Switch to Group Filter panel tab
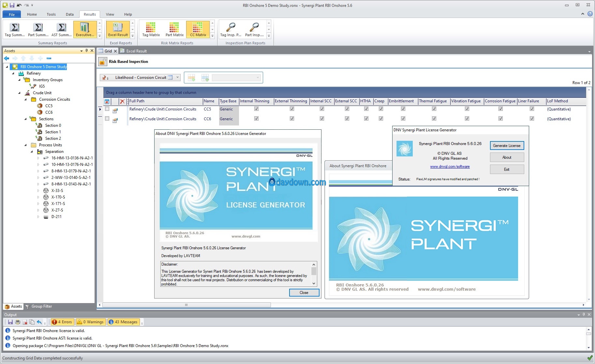Viewport: 595px width, 364px height. pyautogui.click(x=38, y=306)
